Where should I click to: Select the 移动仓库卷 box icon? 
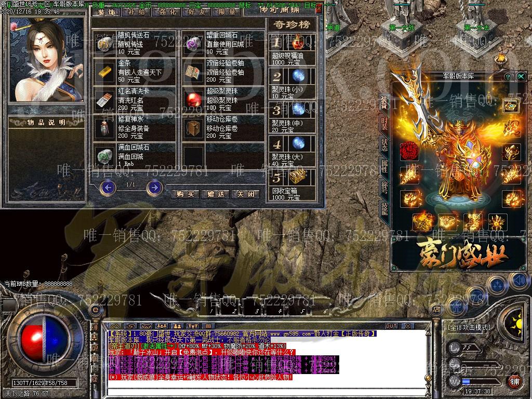[193, 127]
